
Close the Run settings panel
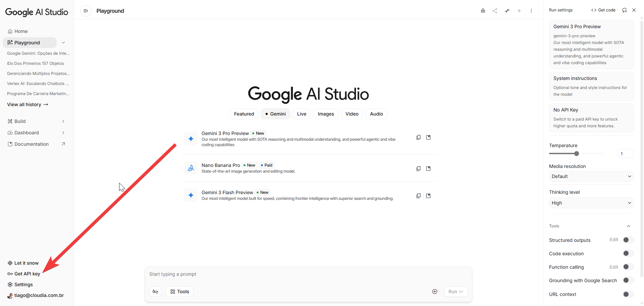634,10
